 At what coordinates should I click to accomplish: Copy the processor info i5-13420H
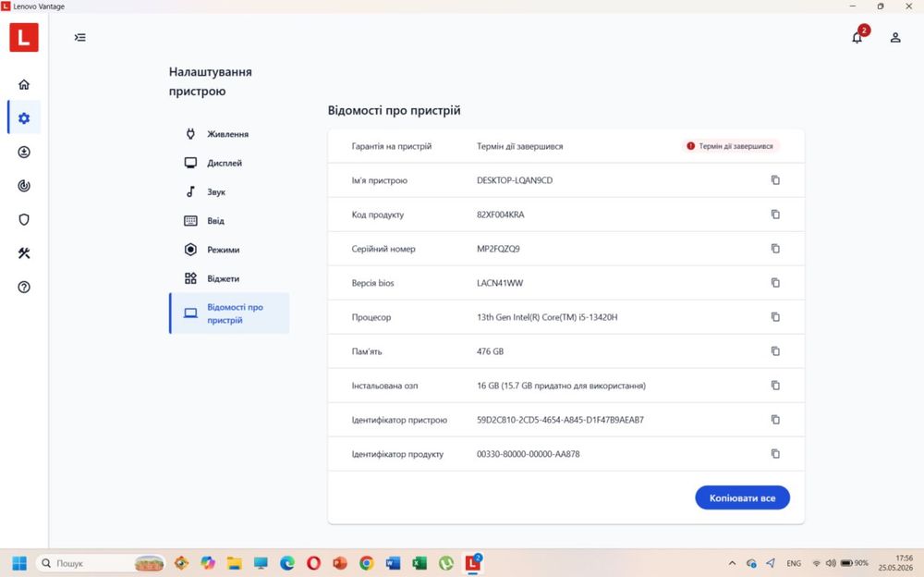[x=775, y=317]
